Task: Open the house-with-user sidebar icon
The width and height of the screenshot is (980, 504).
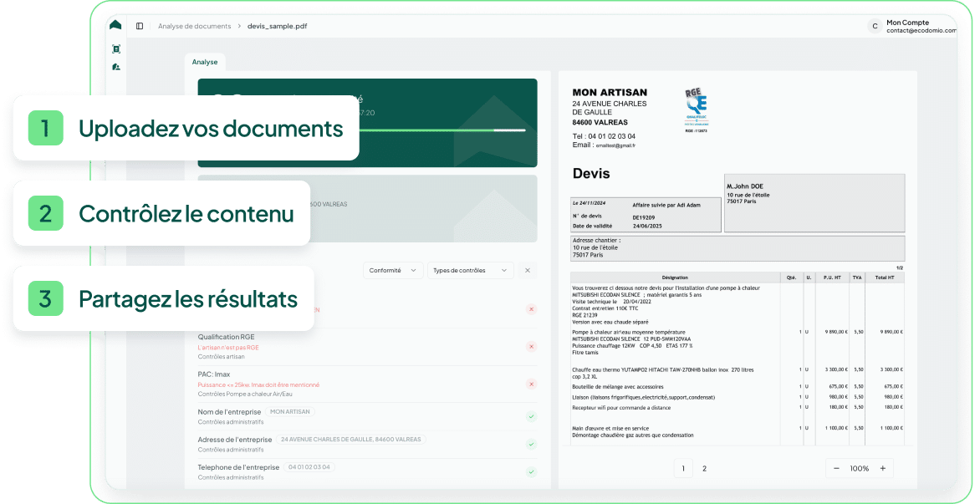Action: [x=116, y=67]
